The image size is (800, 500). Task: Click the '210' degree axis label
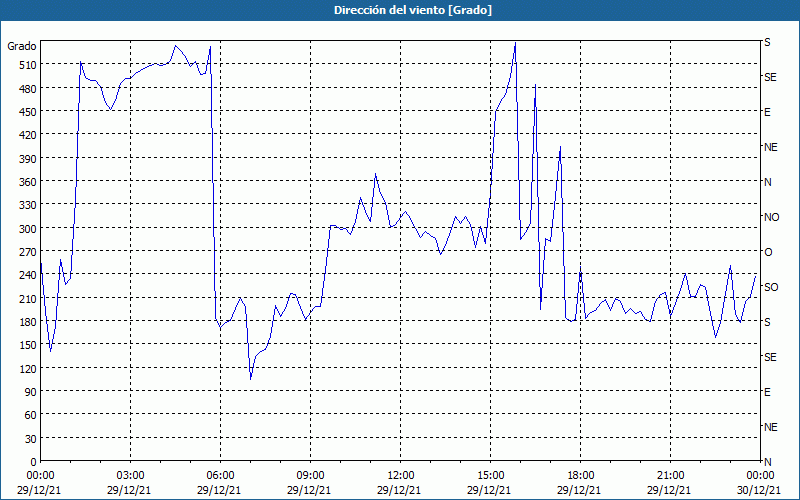click(28, 298)
